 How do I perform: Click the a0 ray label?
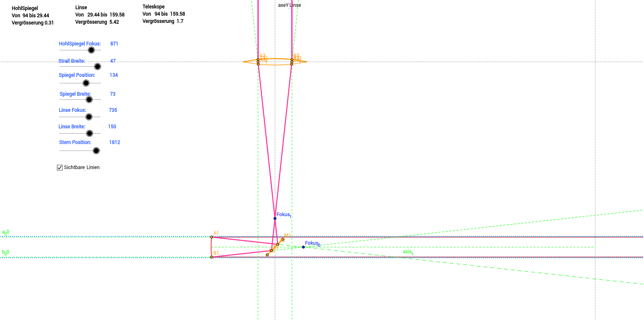[5, 232]
